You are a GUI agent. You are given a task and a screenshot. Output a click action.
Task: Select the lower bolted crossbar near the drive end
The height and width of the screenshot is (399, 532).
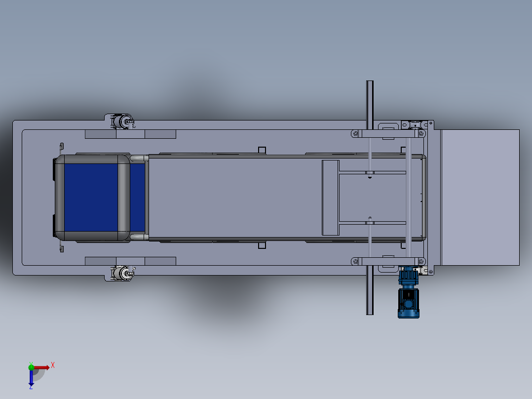388,261
